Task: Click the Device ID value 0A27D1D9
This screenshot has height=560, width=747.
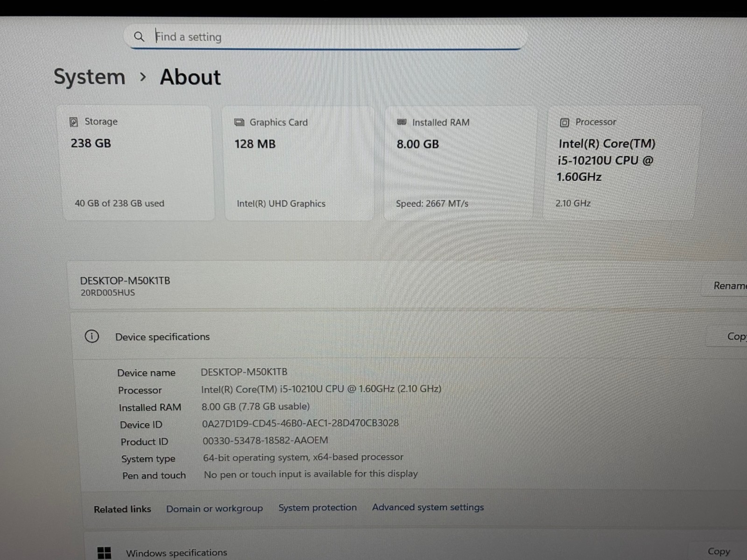Action: [301, 423]
